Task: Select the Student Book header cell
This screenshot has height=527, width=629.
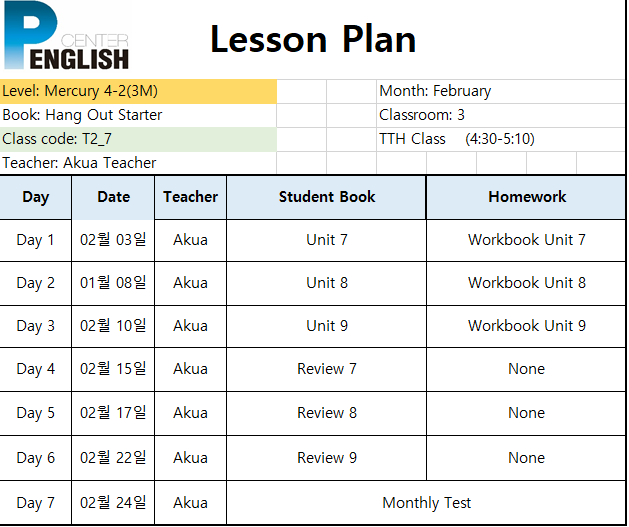Action: (327, 197)
